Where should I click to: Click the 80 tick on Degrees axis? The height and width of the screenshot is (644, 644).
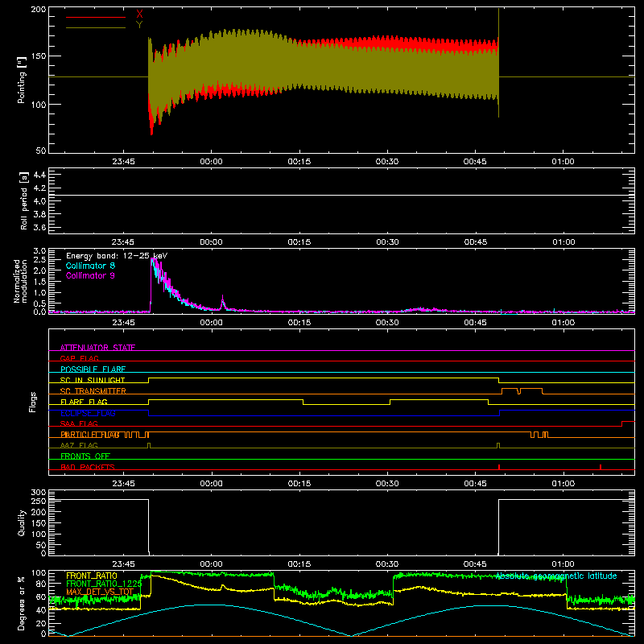41,584
